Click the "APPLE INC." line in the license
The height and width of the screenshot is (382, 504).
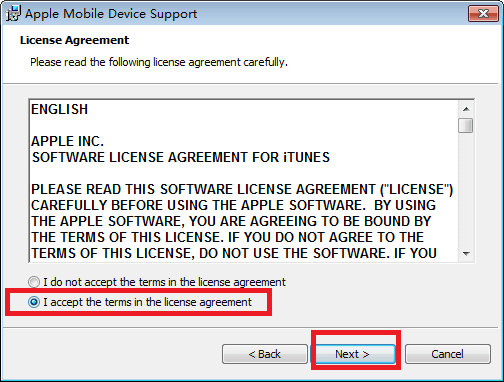[67, 142]
